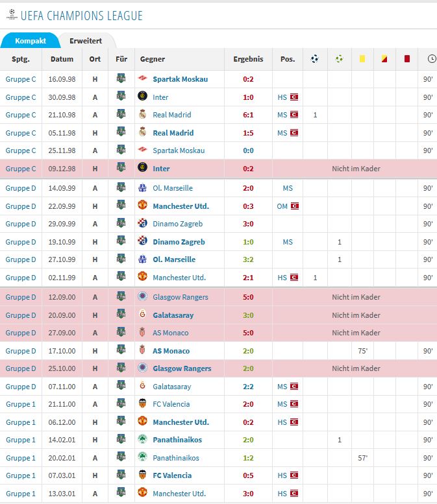Open Panathinaikos link in 14.02.01 row
Screen dimensions: 437x504
click(x=177, y=440)
